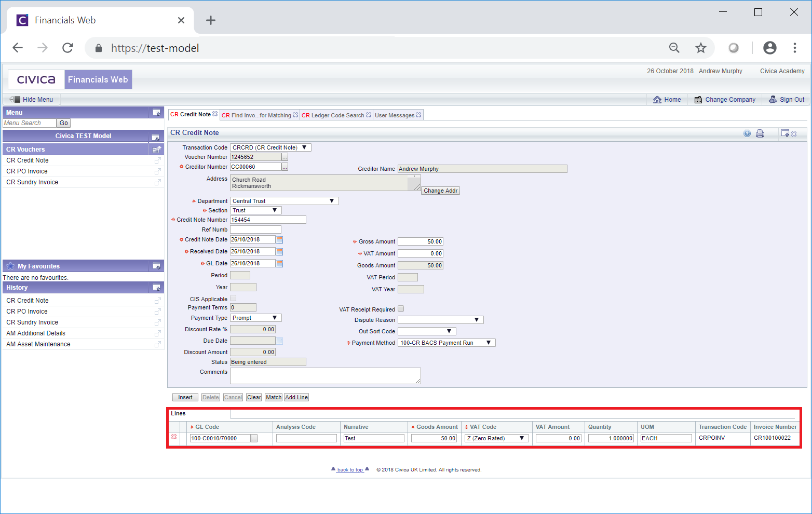Open CR Sundry Invoice in new window from CR Vouchers

tap(158, 182)
